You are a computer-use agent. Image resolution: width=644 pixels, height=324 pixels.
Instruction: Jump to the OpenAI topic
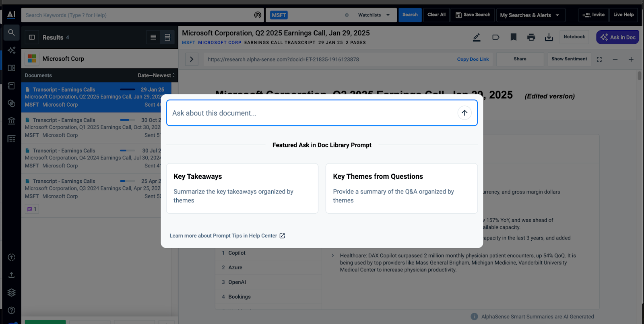coord(237,283)
